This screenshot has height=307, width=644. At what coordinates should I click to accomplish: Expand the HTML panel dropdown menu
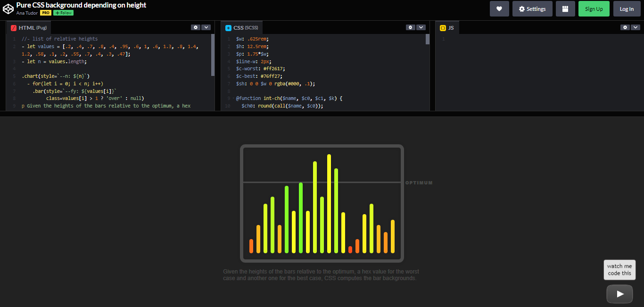pos(206,27)
